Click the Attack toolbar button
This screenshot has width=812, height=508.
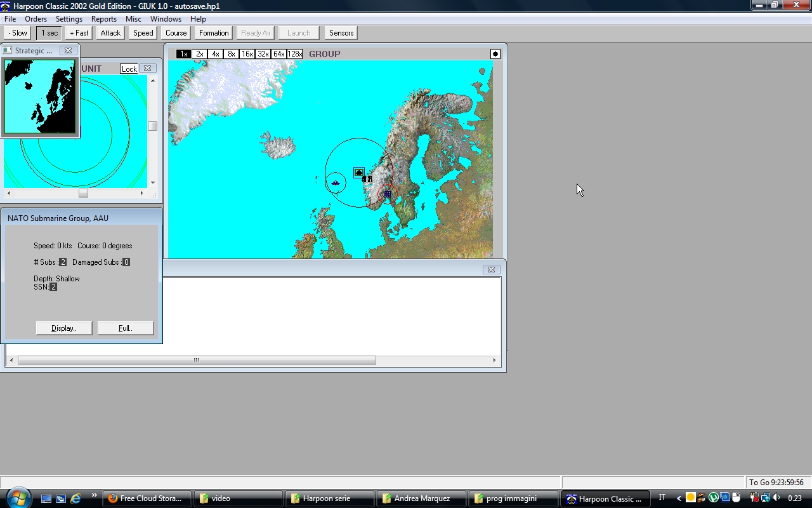110,33
